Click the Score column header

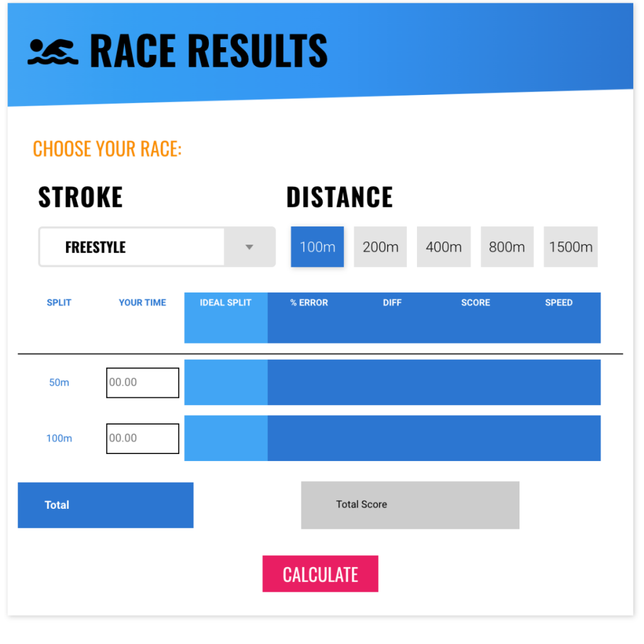click(x=475, y=303)
